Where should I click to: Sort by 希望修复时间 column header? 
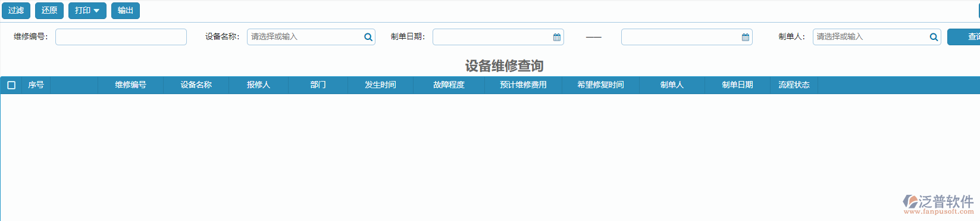point(601,85)
